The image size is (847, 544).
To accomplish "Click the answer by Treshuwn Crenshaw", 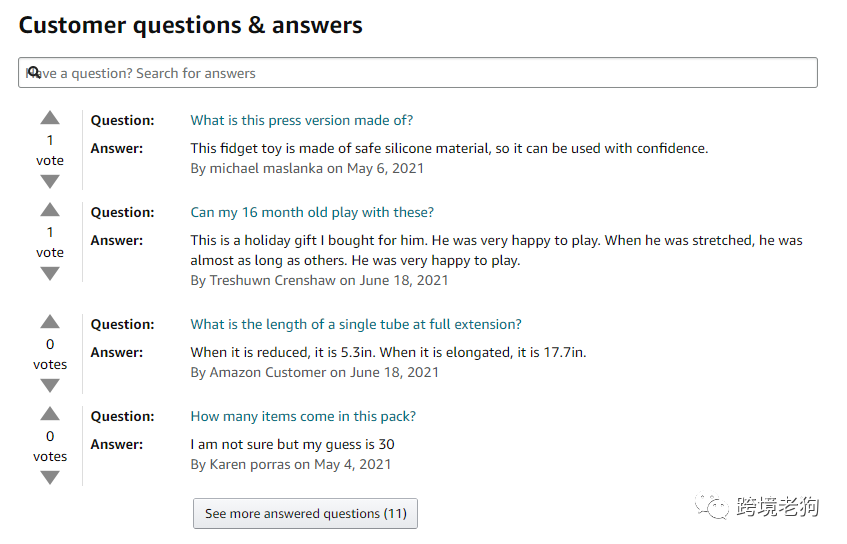I will pos(496,250).
